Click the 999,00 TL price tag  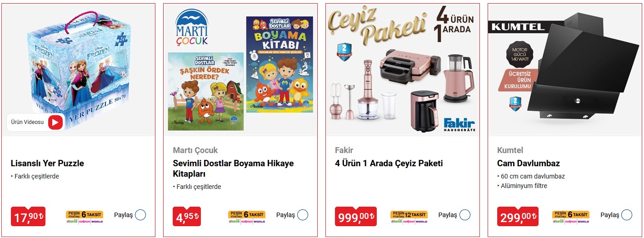pos(356,217)
